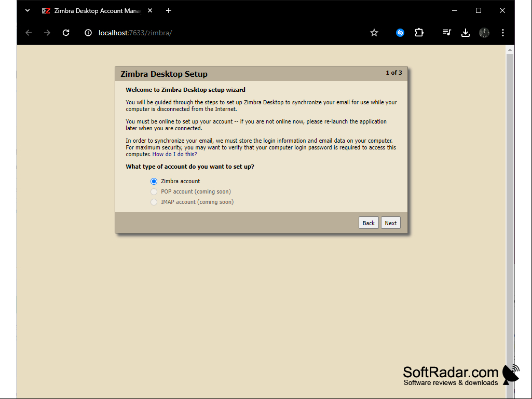Screen dimensions: 532x399
Task: Open the 'How do I do this?' link
Action: pyautogui.click(x=174, y=154)
